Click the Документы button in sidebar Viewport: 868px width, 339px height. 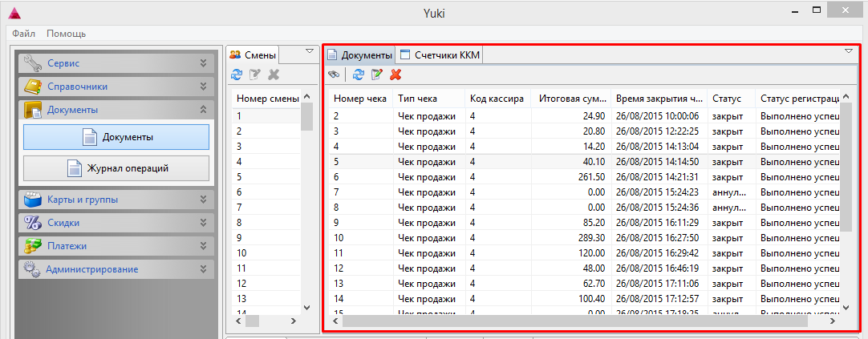click(116, 137)
